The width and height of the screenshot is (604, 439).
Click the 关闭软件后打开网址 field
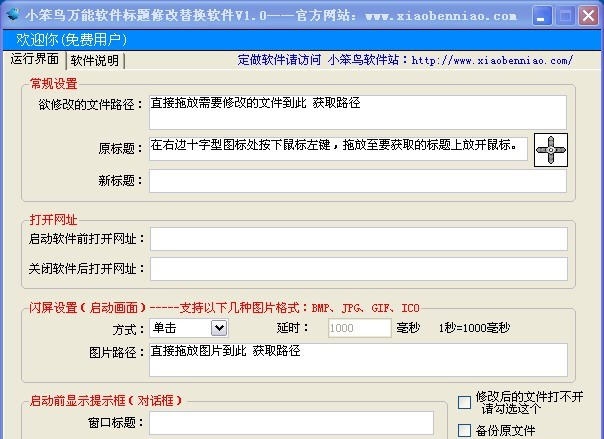pyautogui.click(x=359, y=269)
